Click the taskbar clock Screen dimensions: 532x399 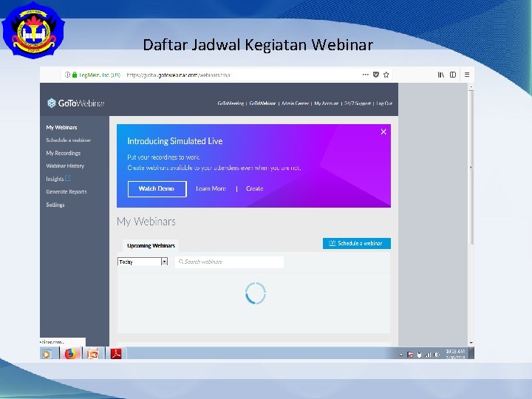click(x=455, y=354)
